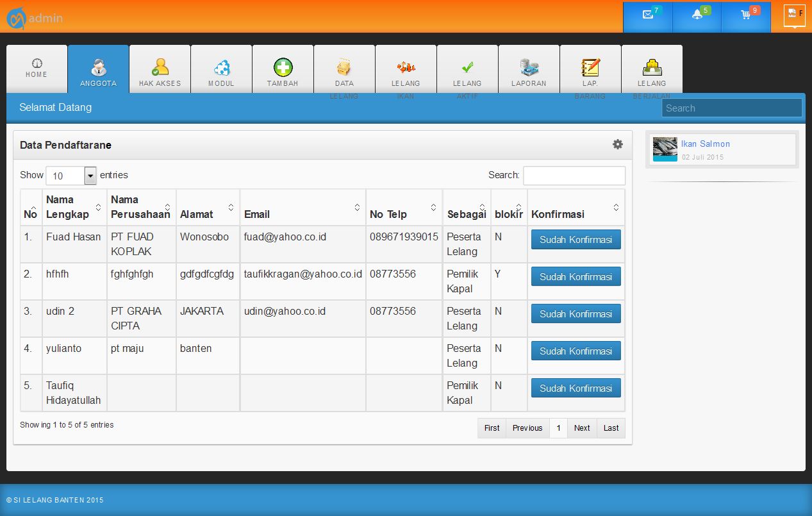
Task: Click the Data Pendaftarane settings gear
Action: click(617, 145)
